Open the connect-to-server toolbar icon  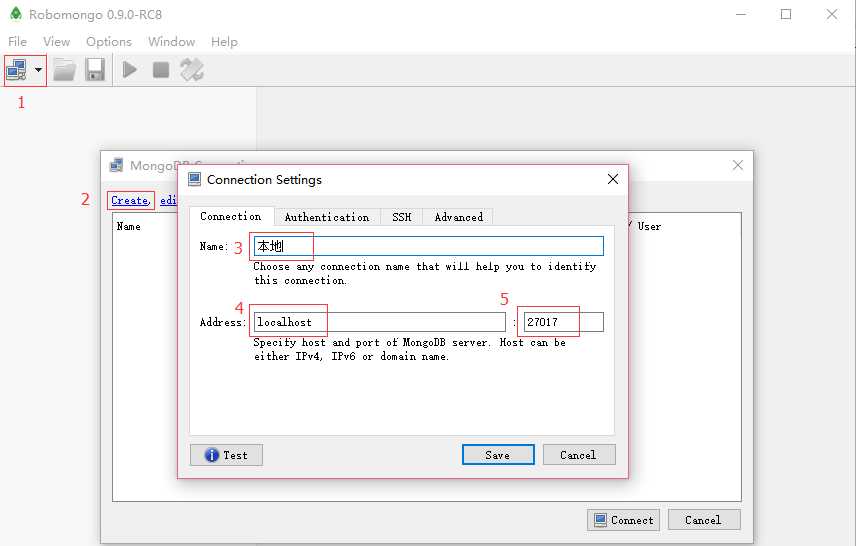pos(16,70)
